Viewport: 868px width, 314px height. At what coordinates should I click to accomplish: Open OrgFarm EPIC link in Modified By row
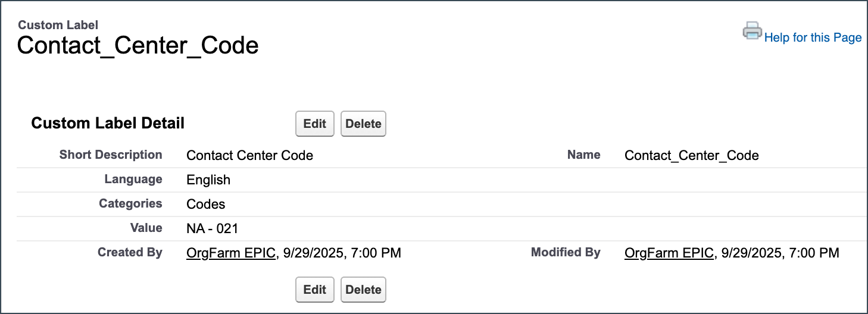coord(669,253)
